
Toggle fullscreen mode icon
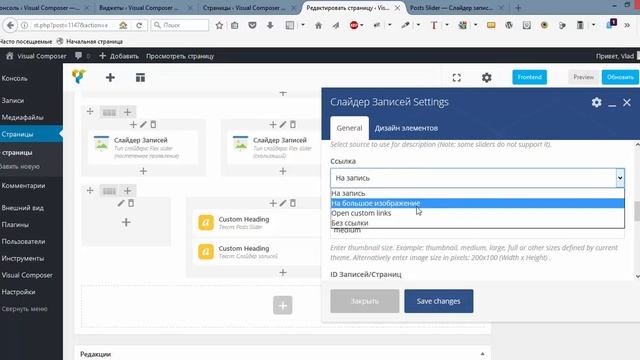457,78
